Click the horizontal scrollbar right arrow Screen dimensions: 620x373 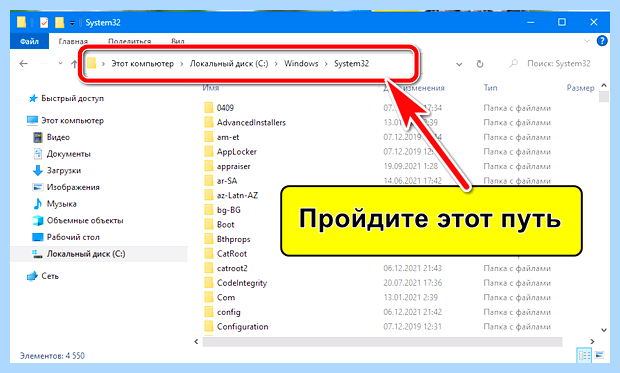pyautogui.click(x=592, y=341)
